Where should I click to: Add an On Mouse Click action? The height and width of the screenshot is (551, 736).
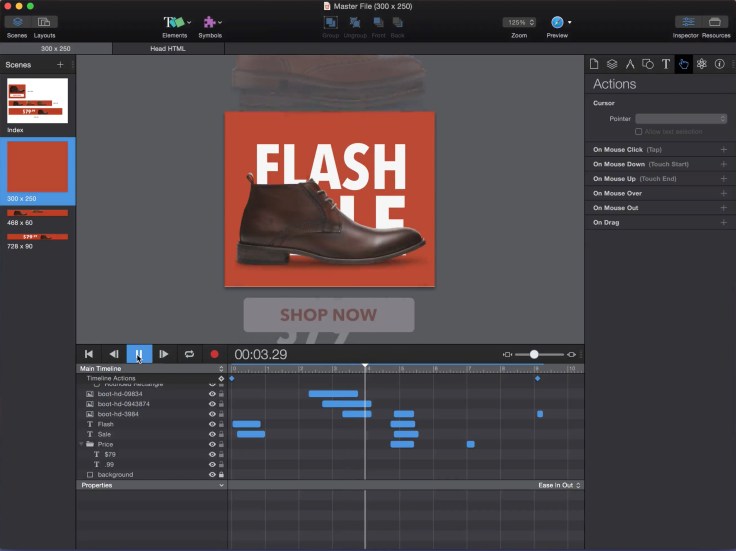click(x=723, y=149)
